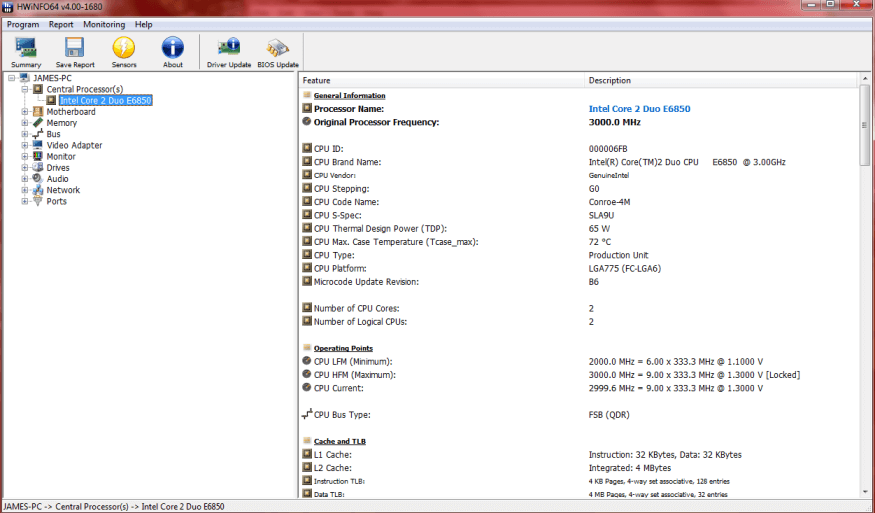
Task: Expand the Motherboard node
Action: (25, 111)
